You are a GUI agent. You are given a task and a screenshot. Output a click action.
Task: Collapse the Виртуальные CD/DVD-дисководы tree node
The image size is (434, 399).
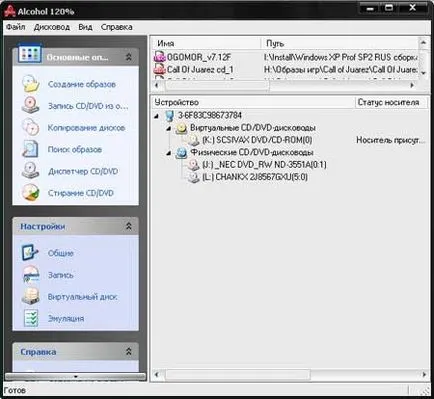click(x=169, y=128)
